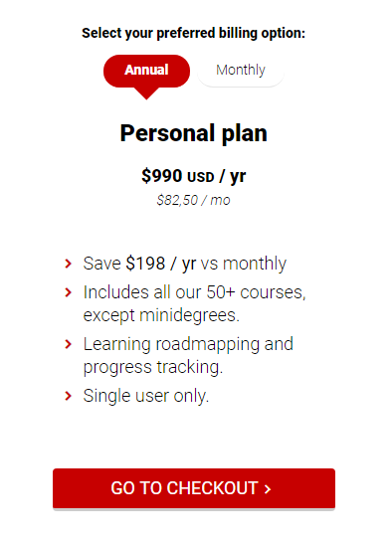Click the Select your preferred billing option label
This screenshot has height=543, width=392.
click(x=193, y=33)
